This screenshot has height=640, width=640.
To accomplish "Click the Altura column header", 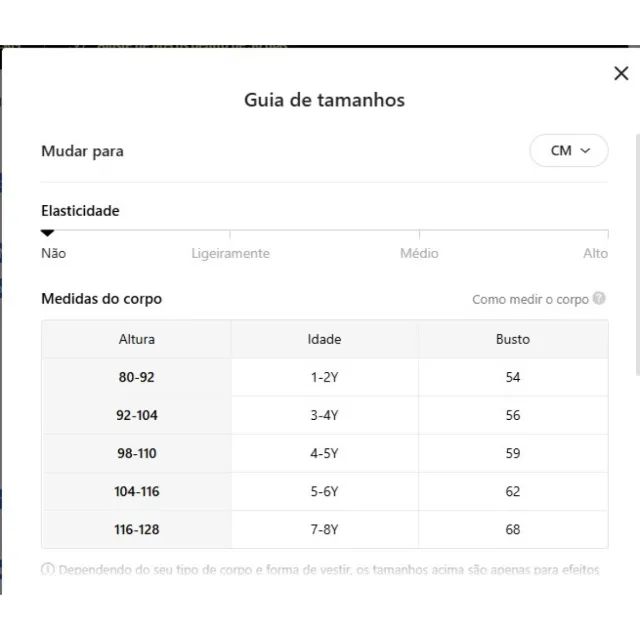I will pyautogui.click(x=137, y=339).
